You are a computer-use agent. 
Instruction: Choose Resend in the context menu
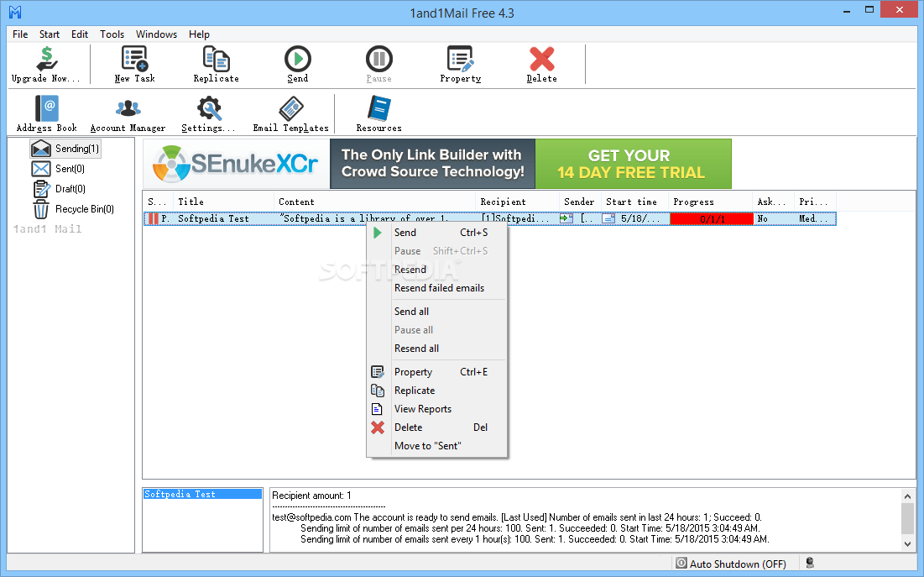tap(436, 270)
